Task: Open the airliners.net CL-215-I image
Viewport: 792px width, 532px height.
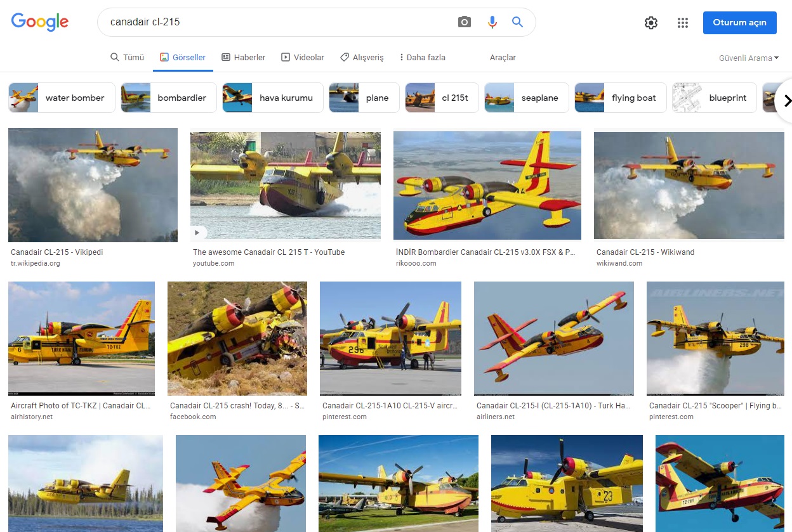Action: [x=554, y=339]
